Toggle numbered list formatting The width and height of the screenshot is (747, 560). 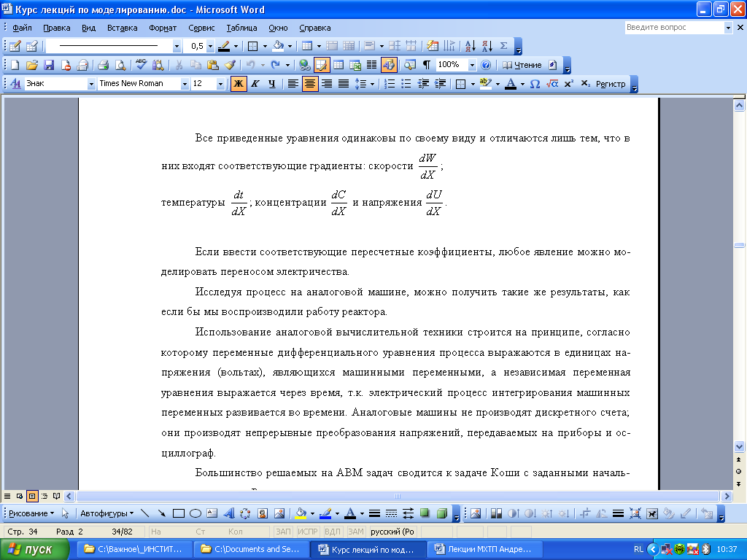[390, 84]
